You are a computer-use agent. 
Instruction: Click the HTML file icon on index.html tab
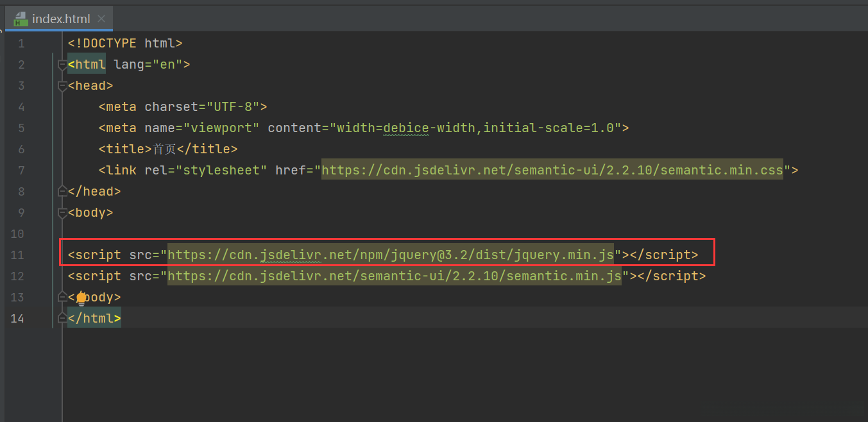(x=21, y=19)
